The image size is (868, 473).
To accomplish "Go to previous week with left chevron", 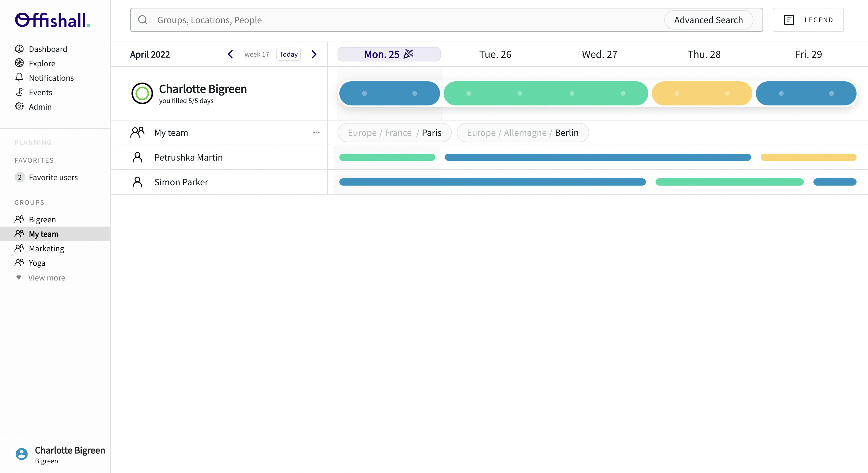I will tap(231, 54).
